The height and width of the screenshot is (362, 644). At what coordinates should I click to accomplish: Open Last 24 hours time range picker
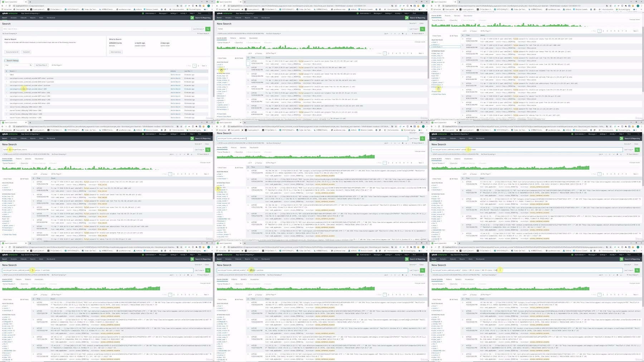tap(199, 29)
